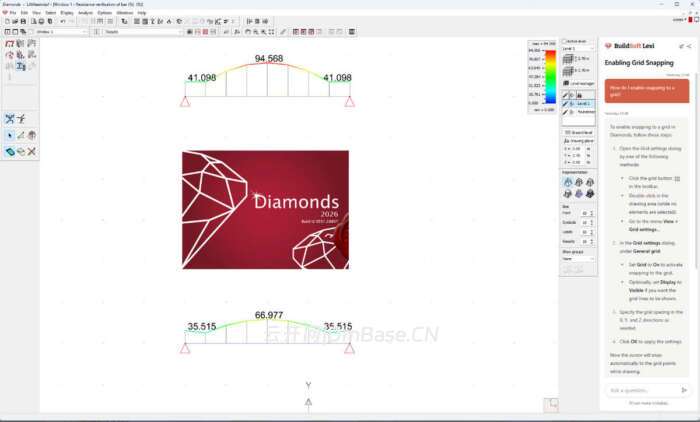Adjust the Loads size stepper

point(592,232)
